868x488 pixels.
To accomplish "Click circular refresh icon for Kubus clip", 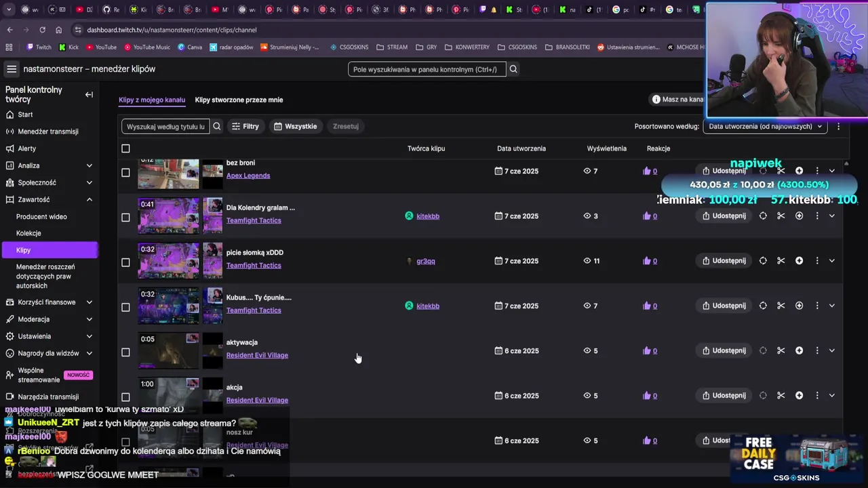I will click(x=763, y=306).
